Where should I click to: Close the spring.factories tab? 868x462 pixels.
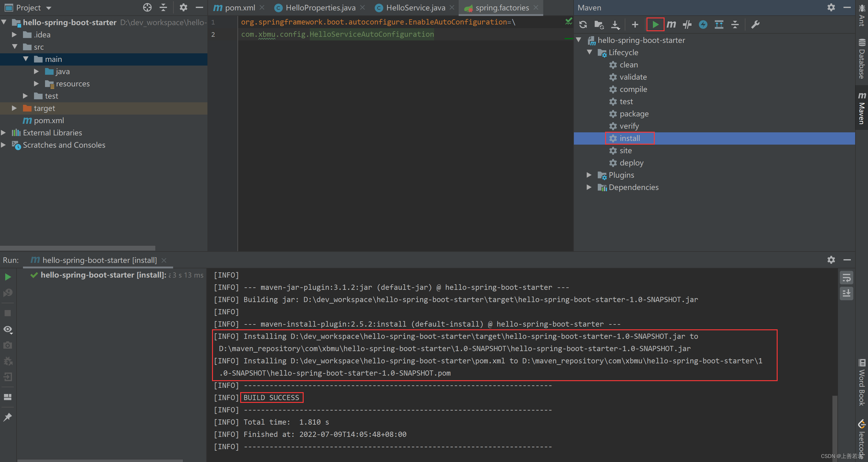click(536, 7)
